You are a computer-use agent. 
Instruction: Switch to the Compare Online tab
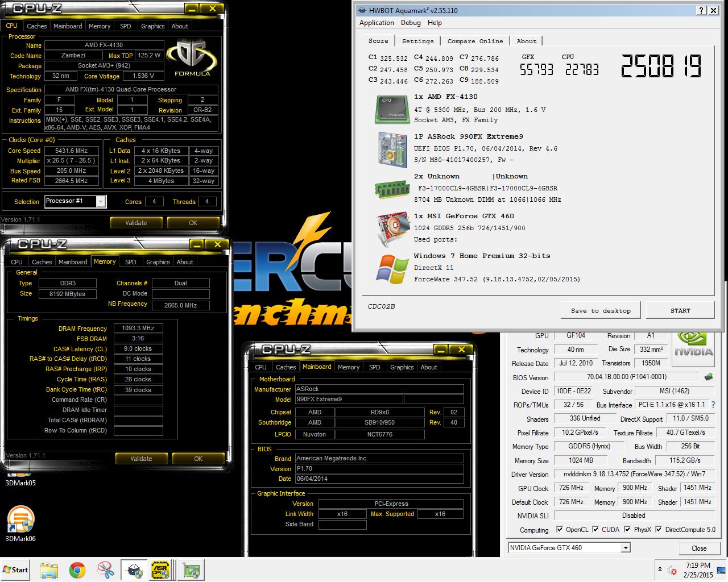[x=475, y=41]
